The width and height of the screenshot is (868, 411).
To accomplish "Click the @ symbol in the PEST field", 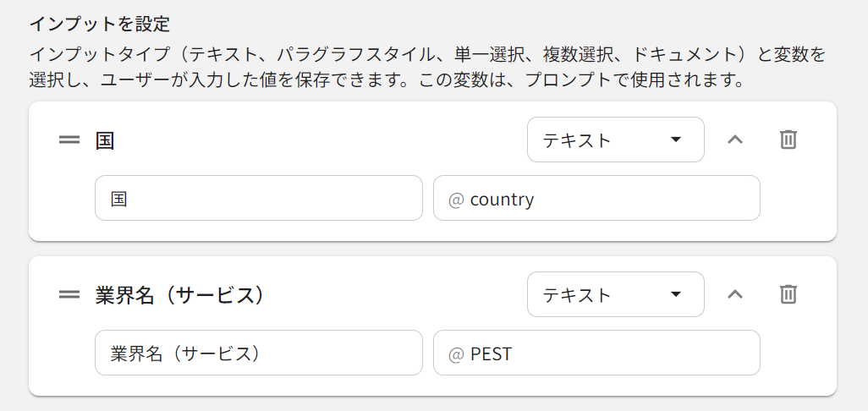I will pyautogui.click(x=456, y=353).
